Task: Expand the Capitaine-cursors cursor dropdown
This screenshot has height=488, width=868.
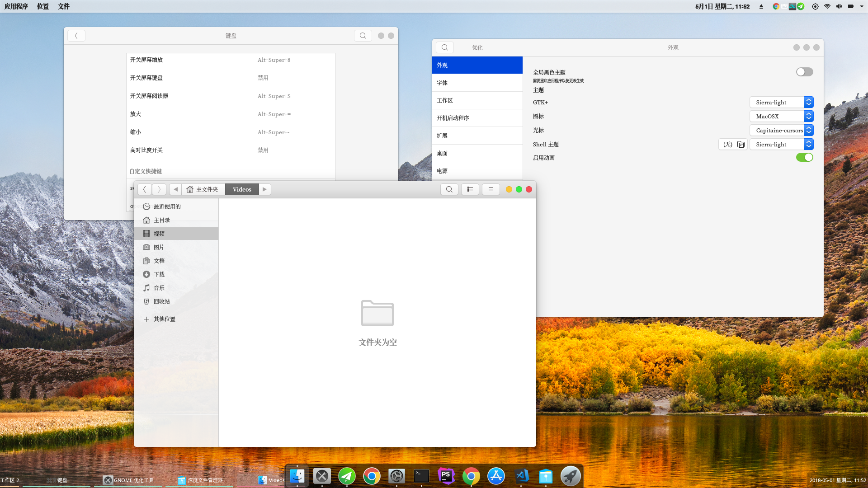Action: point(781,131)
